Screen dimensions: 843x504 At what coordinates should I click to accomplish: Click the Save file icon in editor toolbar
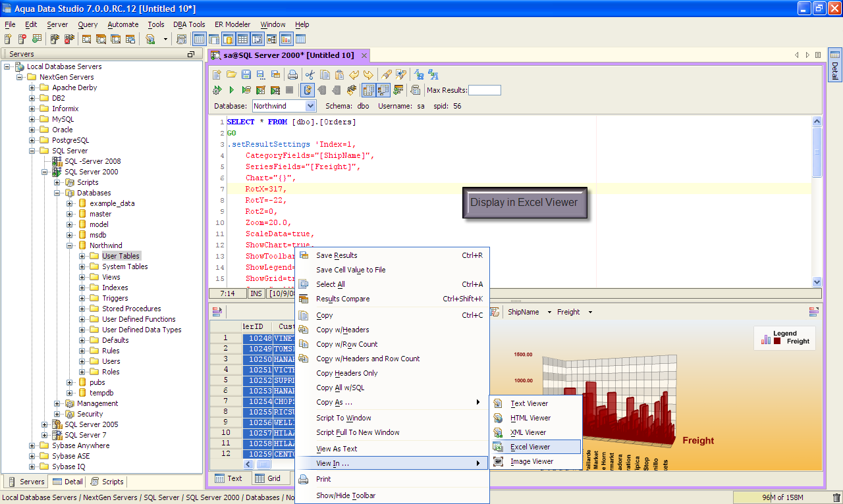pyautogui.click(x=246, y=74)
